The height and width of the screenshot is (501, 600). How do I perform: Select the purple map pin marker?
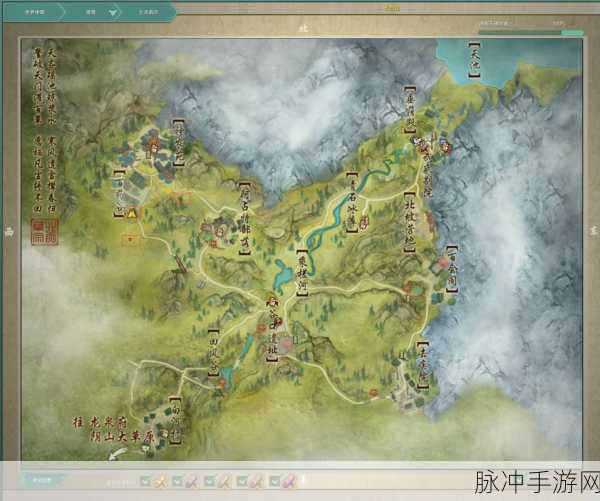(x=290, y=481)
